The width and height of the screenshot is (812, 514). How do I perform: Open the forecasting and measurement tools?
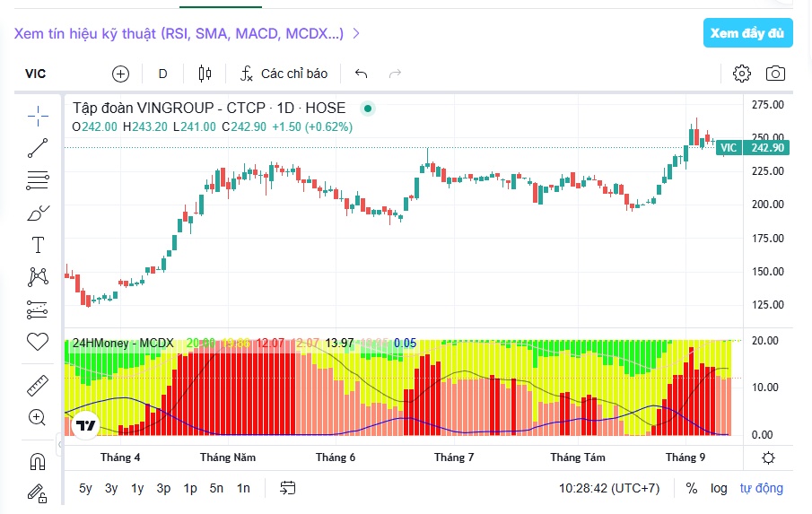(38, 309)
